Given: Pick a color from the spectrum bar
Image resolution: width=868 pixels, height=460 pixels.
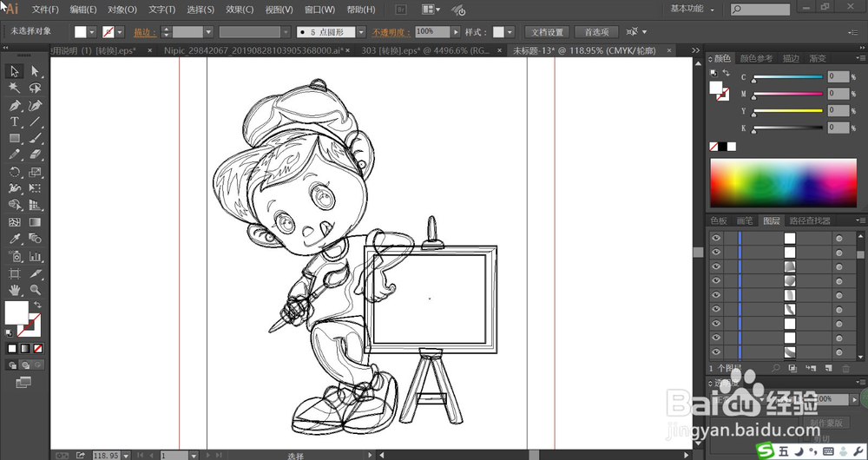Looking at the screenshot, I should tap(783, 182).
